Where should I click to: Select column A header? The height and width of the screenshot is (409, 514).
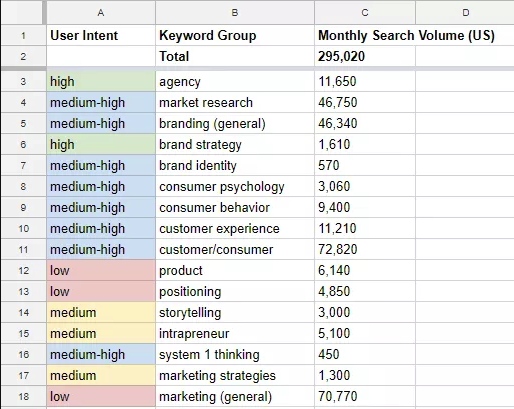(x=101, y=13)
